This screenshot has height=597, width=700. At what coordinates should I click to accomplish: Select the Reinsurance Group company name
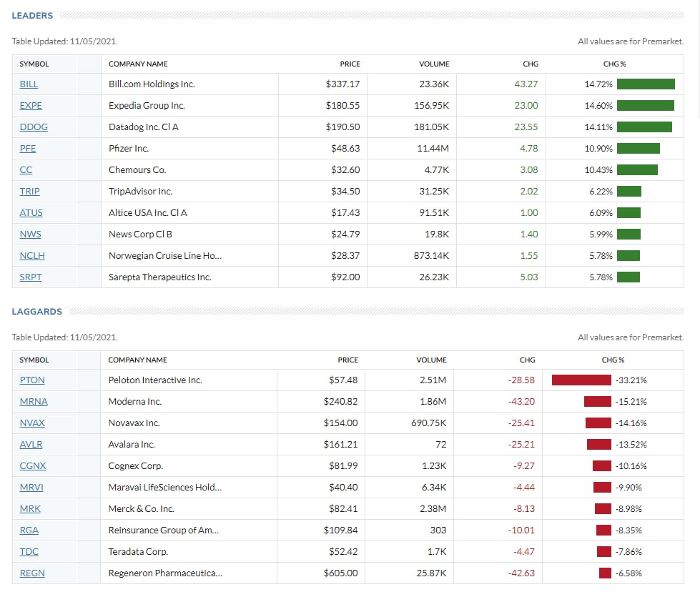click(x=164, y=530)
